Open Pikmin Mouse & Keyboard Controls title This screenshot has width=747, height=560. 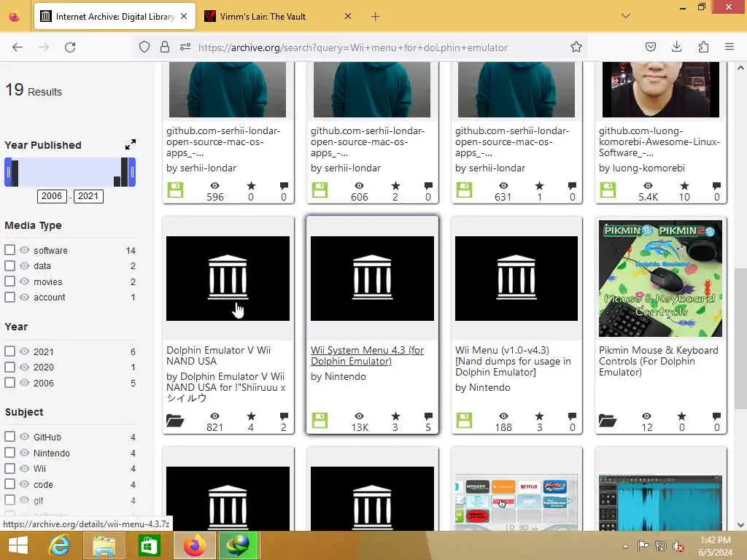(659, 361)
